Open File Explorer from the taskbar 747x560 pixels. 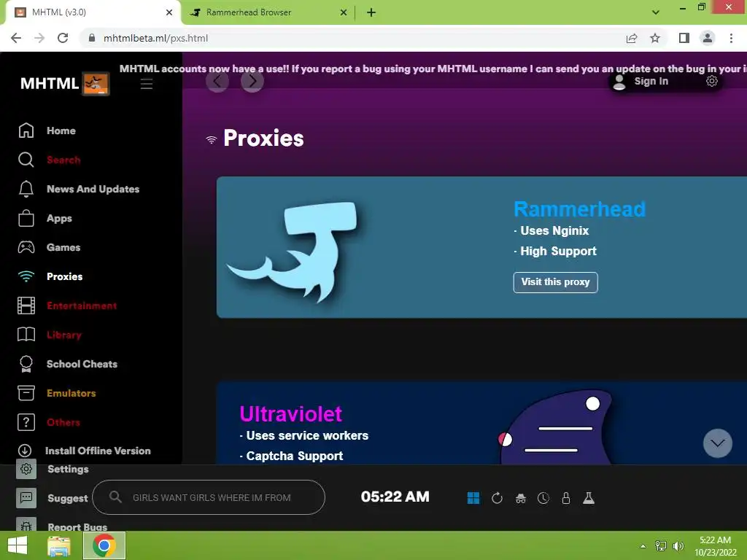pos(59,545)
